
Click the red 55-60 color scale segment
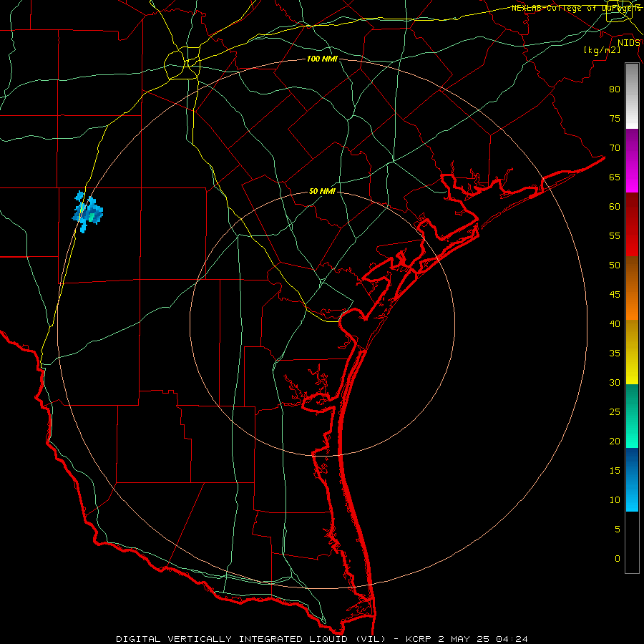point(632,224)
